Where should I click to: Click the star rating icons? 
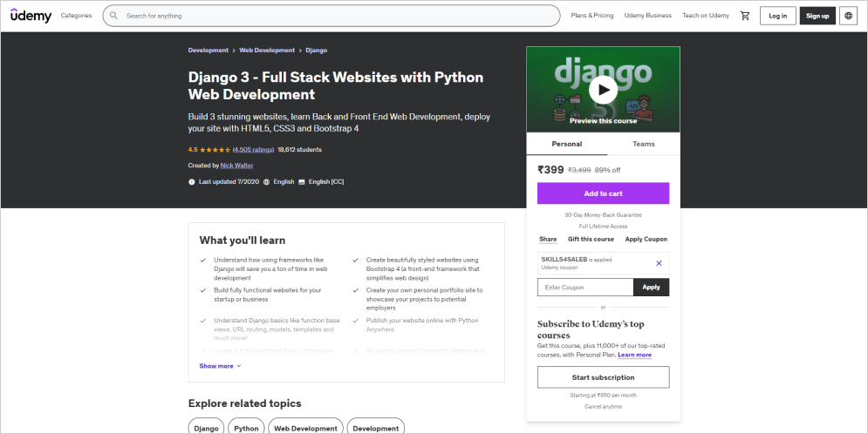tap(215, 149)
